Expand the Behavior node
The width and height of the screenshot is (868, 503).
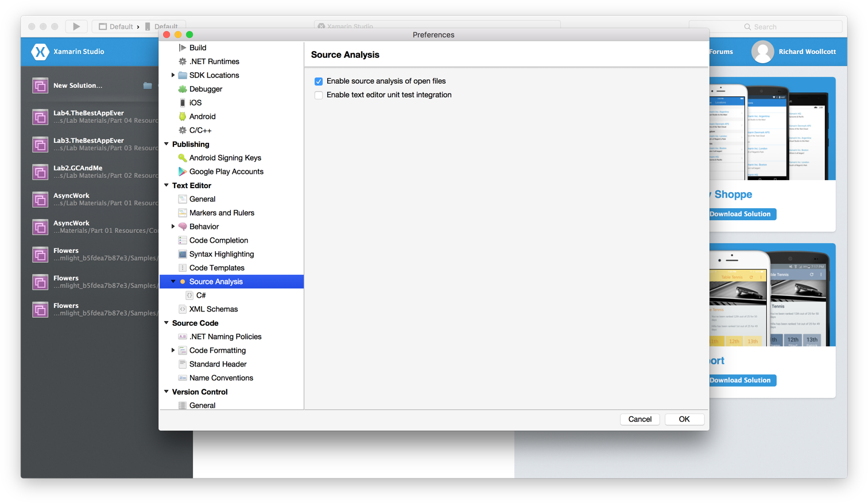coord(173,227)
